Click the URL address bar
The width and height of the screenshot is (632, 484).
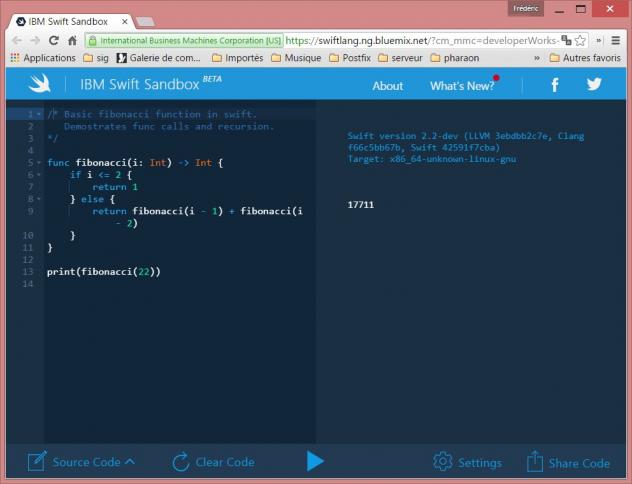tap(420, 40)
